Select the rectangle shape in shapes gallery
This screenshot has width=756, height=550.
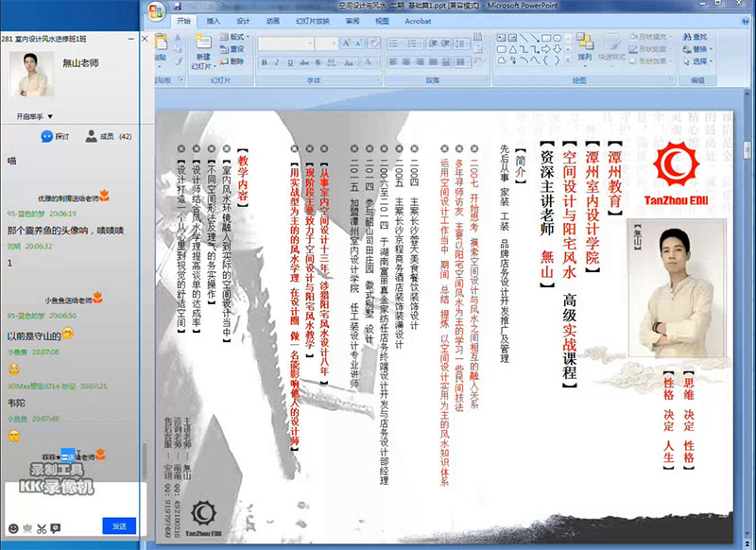(546, 37)
